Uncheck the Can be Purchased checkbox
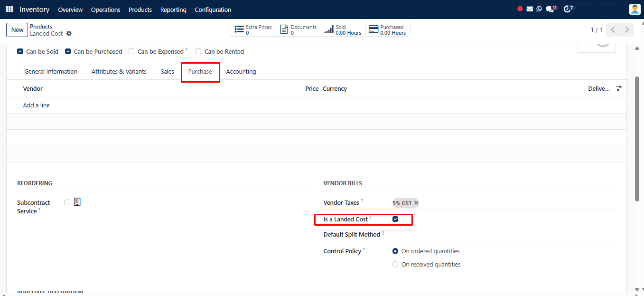Image resolution: width=644 pixels, height=296 pixels. [68, 51]
